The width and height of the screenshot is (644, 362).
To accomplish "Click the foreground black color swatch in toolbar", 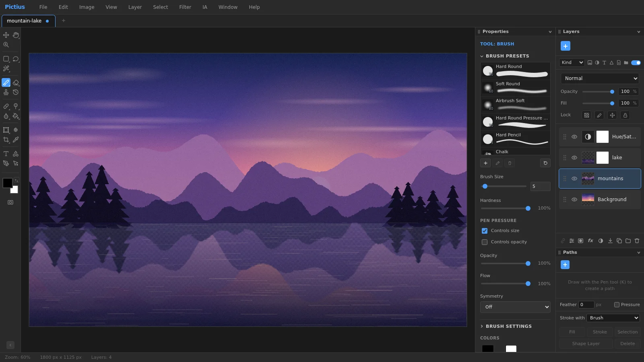I will click(7, 183).
